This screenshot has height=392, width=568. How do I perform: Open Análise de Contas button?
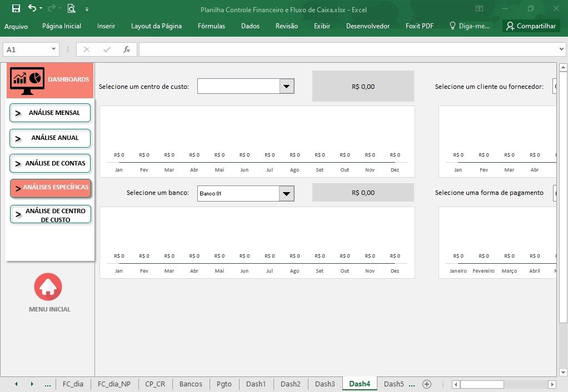coord(50,163)
